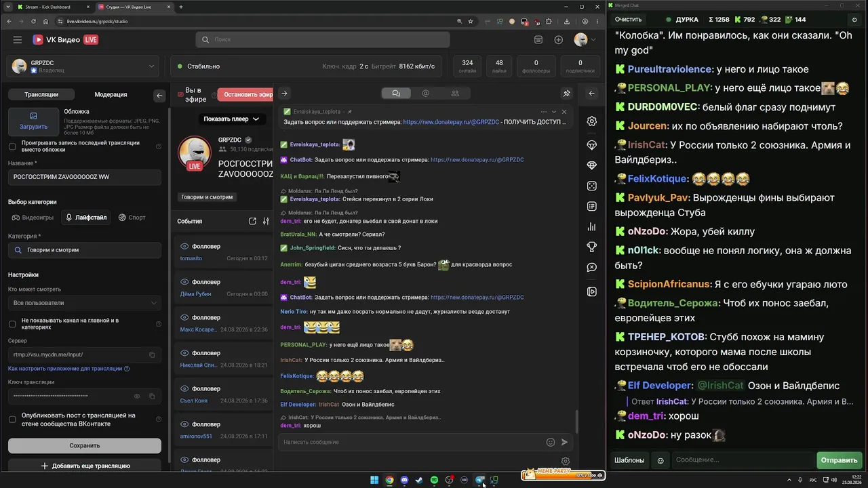Select the chat participants tab
Screen dimensions: 868x488
[455, 94]
